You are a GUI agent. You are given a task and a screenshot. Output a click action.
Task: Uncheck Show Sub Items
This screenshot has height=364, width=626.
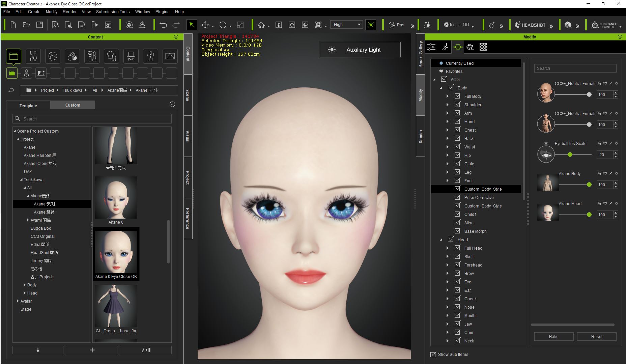[433, 355]
